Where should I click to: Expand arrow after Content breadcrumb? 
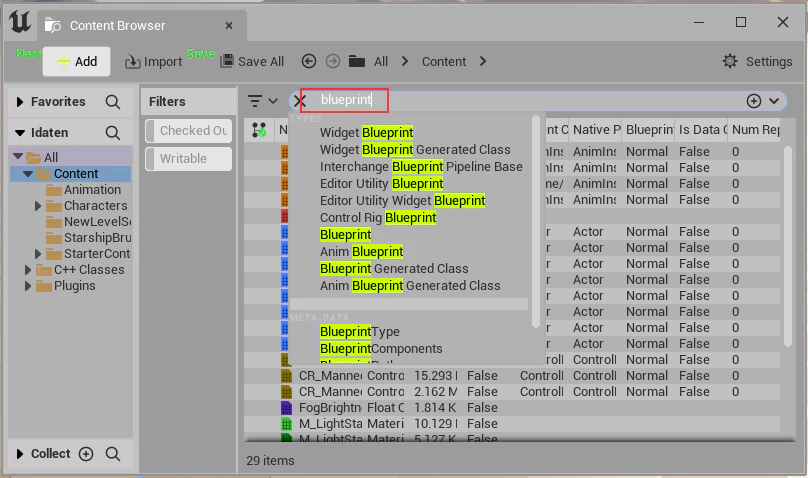point(483,61)
